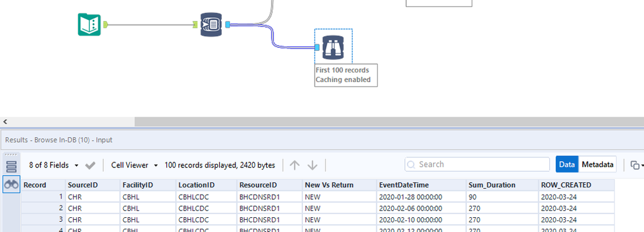Select the green Input Data book tool
Screen dimensions: 644x232
89,24
